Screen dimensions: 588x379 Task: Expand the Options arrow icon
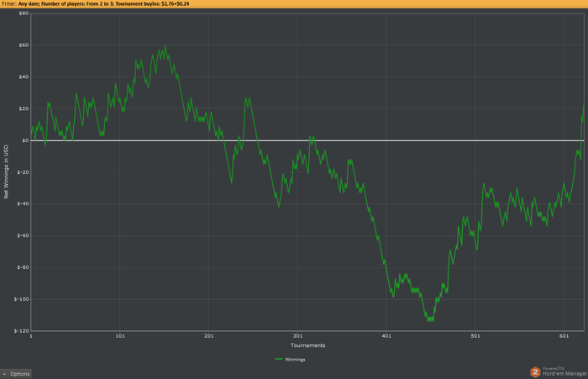(x=4, y=374)
